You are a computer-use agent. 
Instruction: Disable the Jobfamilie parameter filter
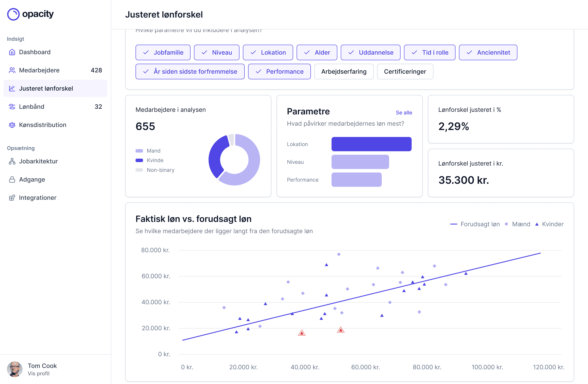[163, 52]
